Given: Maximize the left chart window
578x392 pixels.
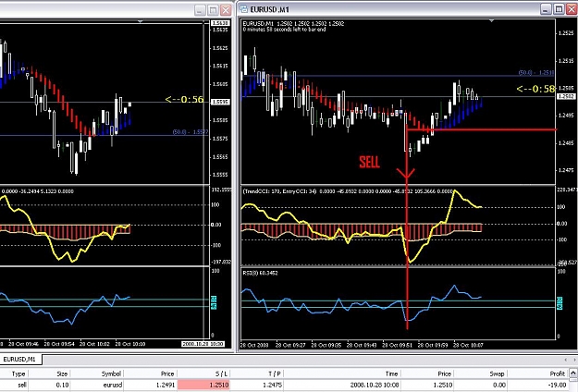Looking at the screenshot, I should (213, 10).
